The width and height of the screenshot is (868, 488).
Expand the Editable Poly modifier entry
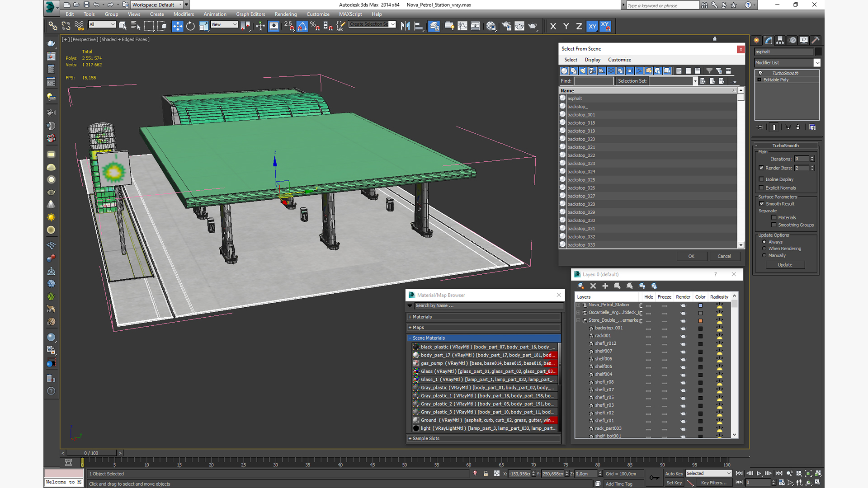tap(759, 80)
